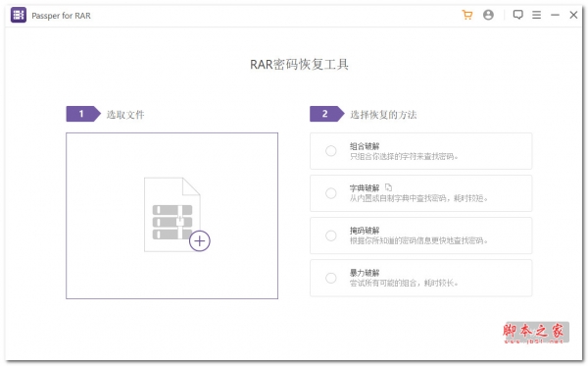
Task: Click the 字典破解 title text
Action: click(365, 188)
